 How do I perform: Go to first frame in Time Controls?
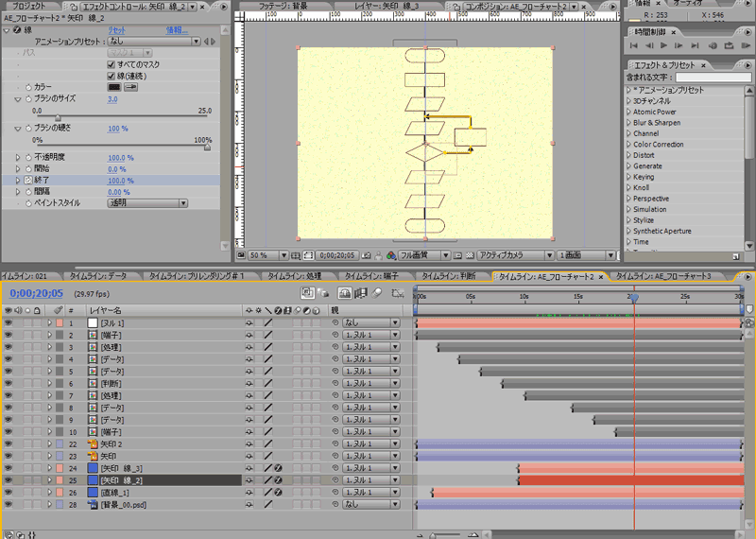coord(633,45)
